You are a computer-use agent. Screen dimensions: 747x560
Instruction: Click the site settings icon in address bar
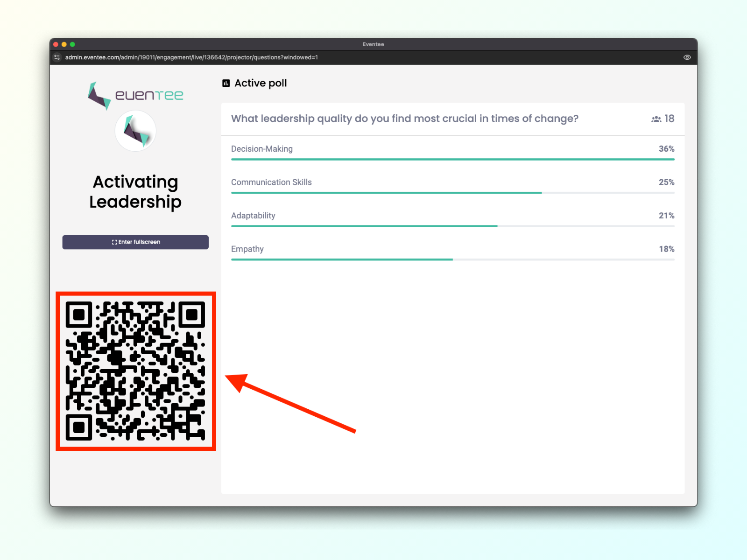[57, 57]
